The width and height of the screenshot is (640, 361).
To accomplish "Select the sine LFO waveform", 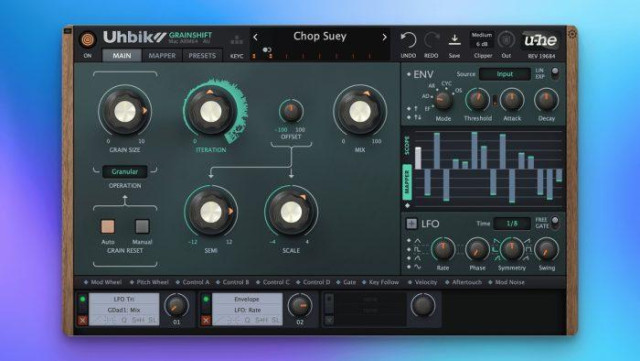I will coord(417,267).
